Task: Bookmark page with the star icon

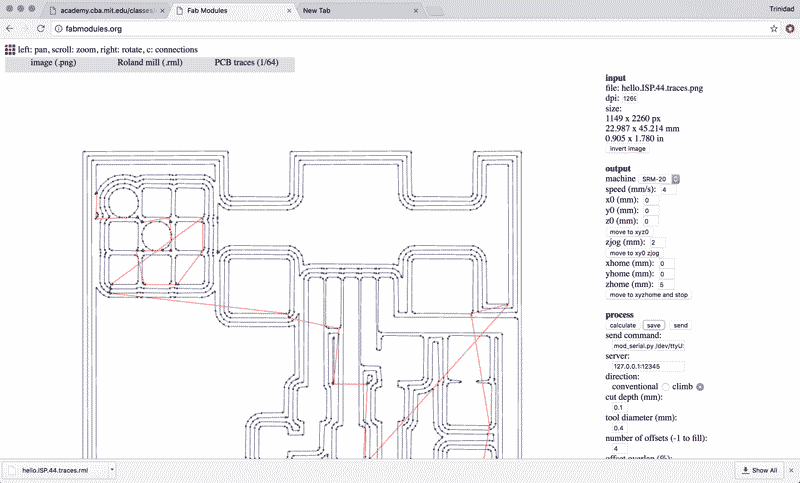Action: click(773, 29)
